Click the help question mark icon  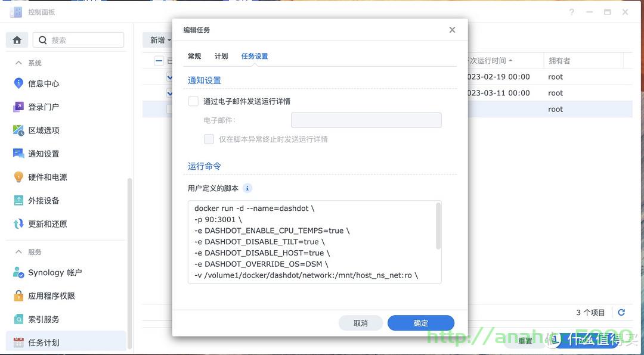572,13
